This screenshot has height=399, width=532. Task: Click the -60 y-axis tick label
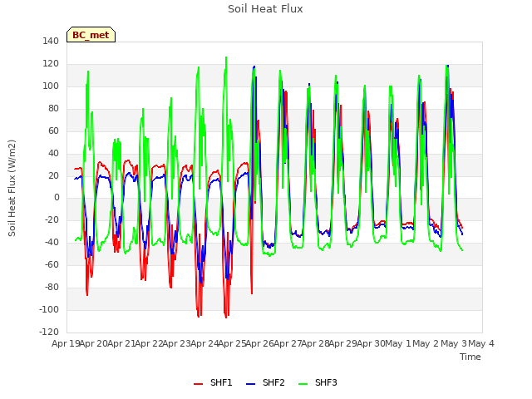[x=52, y=264]
